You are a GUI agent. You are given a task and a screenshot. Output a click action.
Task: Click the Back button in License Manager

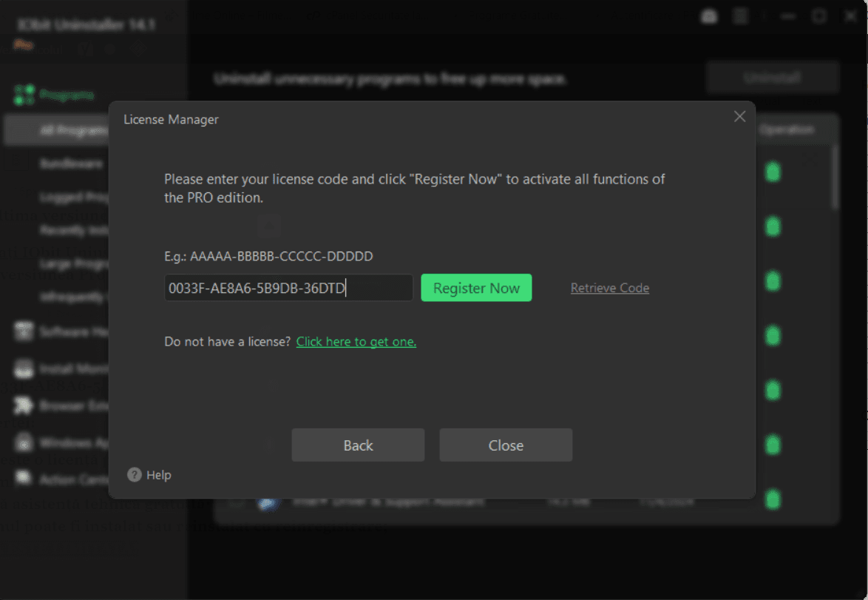[358, 445]
